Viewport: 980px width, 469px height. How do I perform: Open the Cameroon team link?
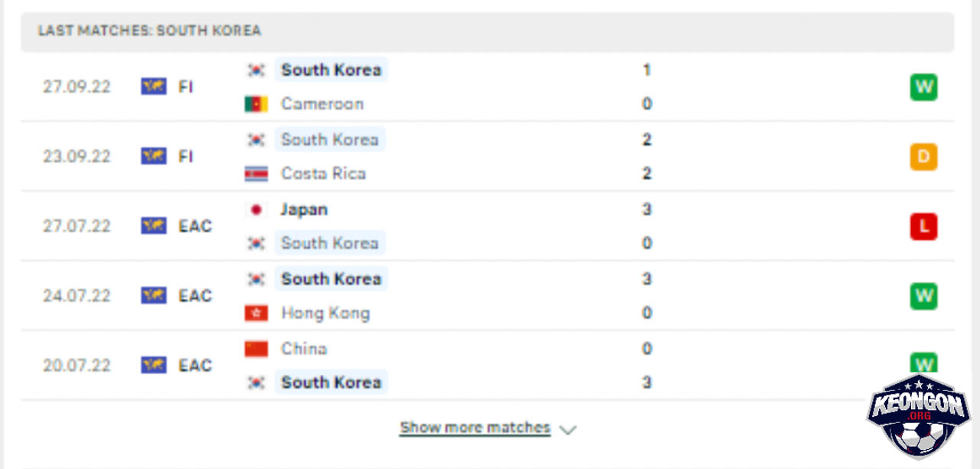tap(322, 104)
